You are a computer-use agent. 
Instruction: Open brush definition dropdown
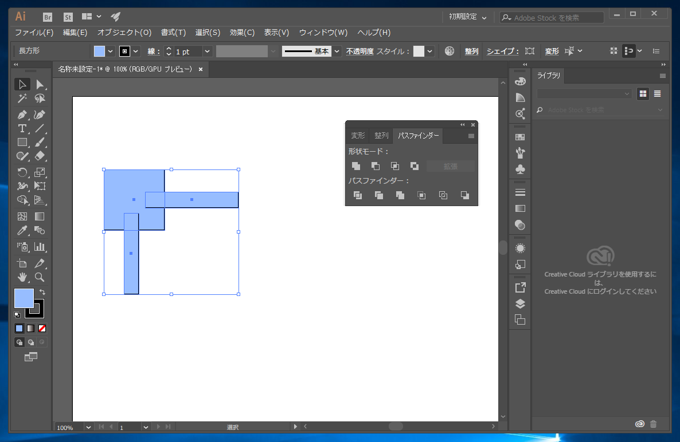pos(337,51)
